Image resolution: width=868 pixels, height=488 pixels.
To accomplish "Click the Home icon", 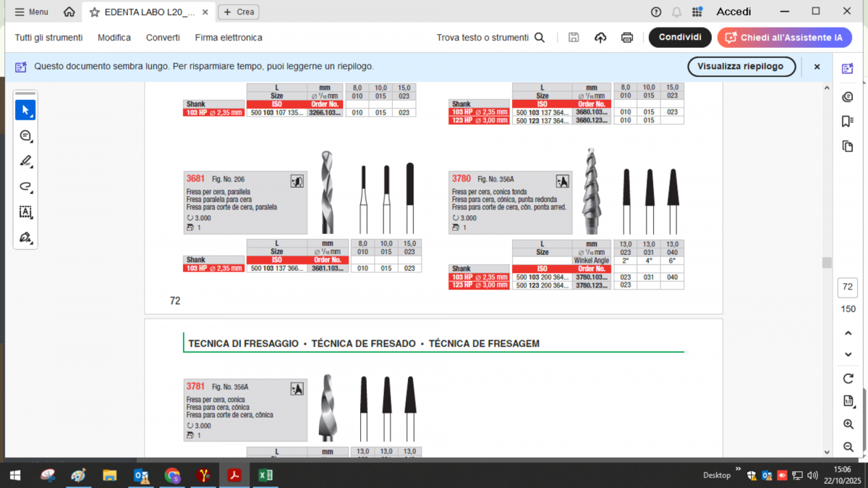I will coord(69,12).
